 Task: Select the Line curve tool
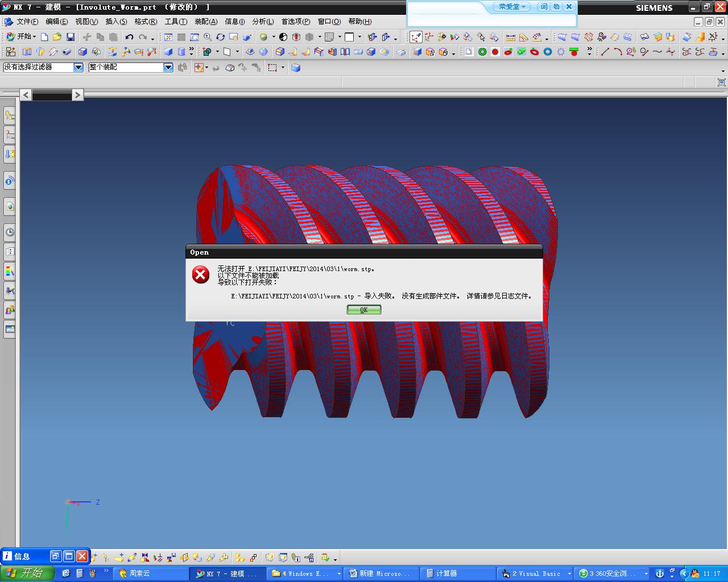605,52
